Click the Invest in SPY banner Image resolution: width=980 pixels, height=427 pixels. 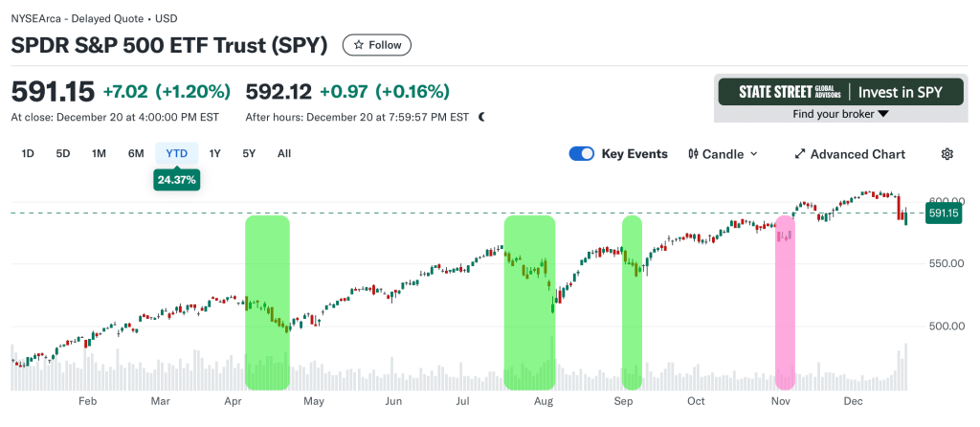point(841,92)
